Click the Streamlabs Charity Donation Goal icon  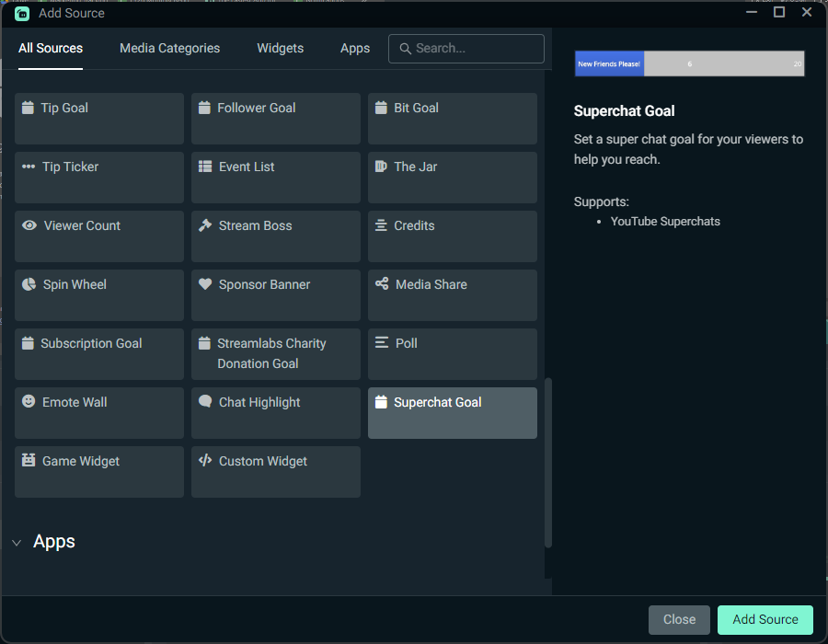(204, 343)
